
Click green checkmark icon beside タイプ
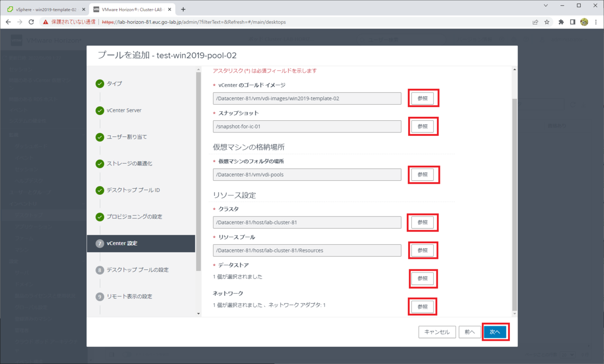(100, 84)
